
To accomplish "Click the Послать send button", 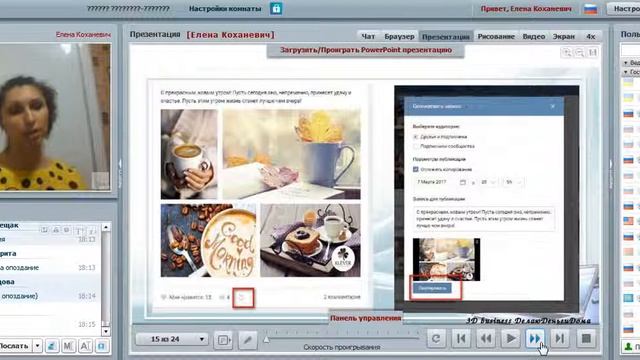I will (15, 346).
